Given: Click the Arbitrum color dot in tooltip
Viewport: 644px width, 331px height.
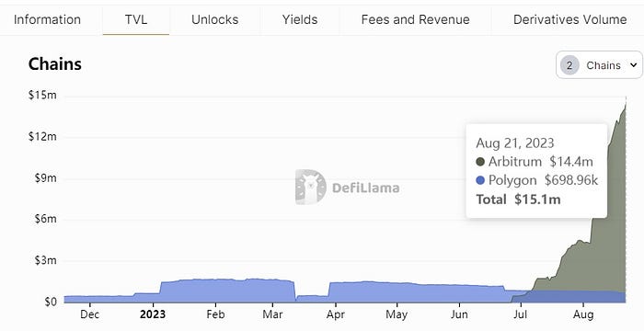Looking at the screenshot, I should click(x=480, y=162).
